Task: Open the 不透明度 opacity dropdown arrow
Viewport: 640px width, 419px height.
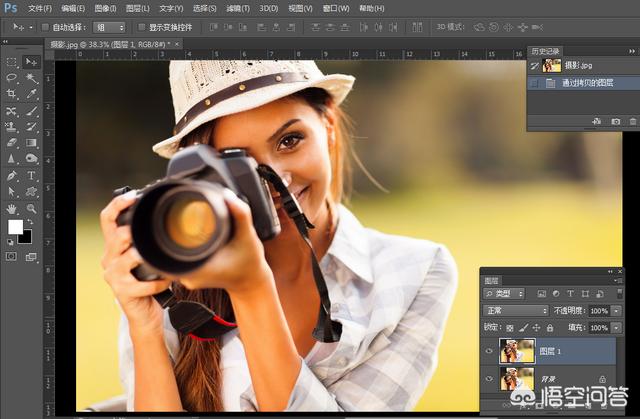Action: tap(615, 311)
